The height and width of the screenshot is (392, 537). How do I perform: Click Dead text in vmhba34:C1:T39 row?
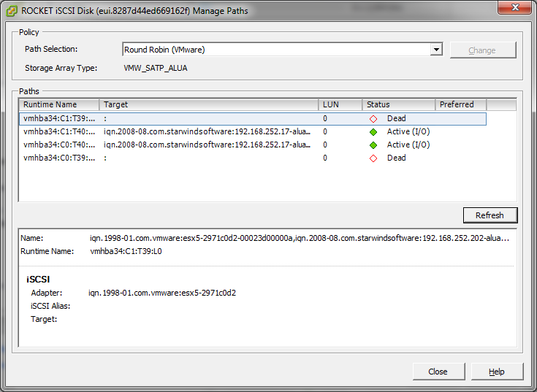point(397,119)
